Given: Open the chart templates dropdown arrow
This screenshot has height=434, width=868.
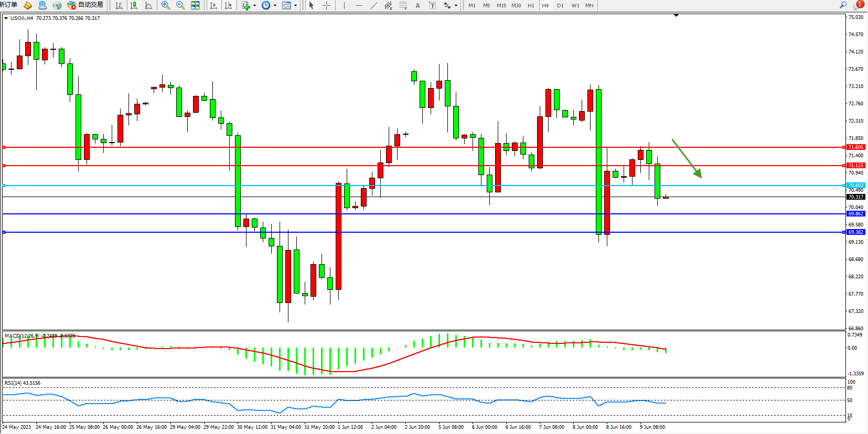Looking at the screenshot, I should tap(295, 5).
